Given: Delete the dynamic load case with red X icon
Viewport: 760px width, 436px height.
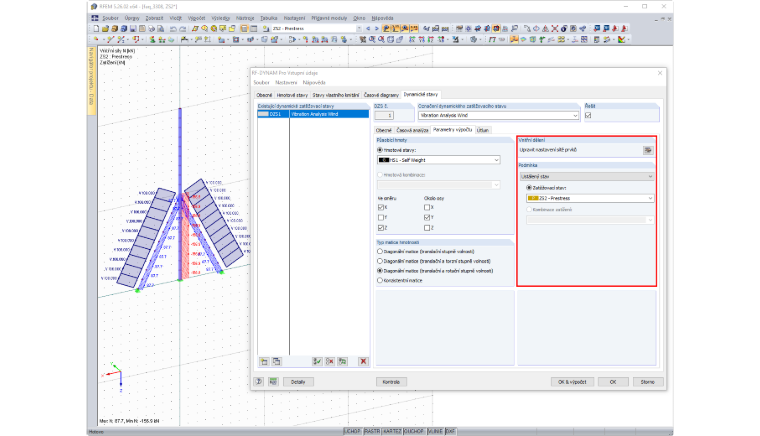Looking at the screenshot, I should click(x=363, y=361).
